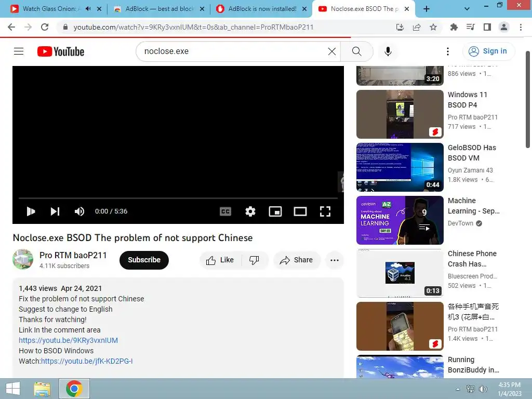Mute the Watch Glass Onion tab audio
The width and height of the screenshot is (532, 399).
88,9
